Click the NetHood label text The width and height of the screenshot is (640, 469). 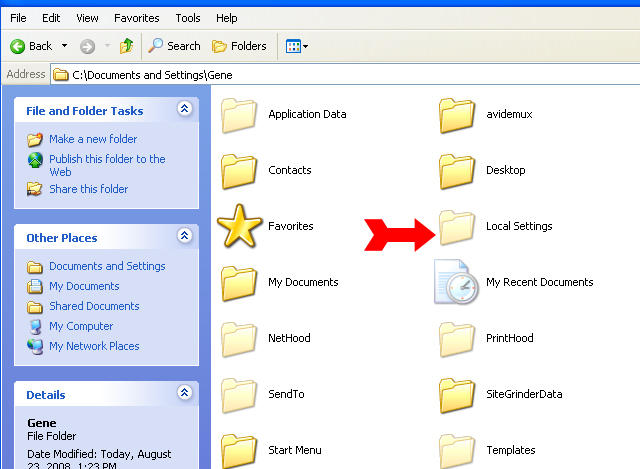289,338
